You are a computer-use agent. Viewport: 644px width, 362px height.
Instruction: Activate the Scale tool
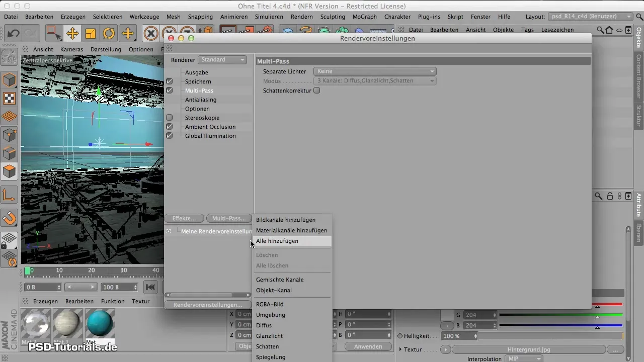click(x=91, y=34)
